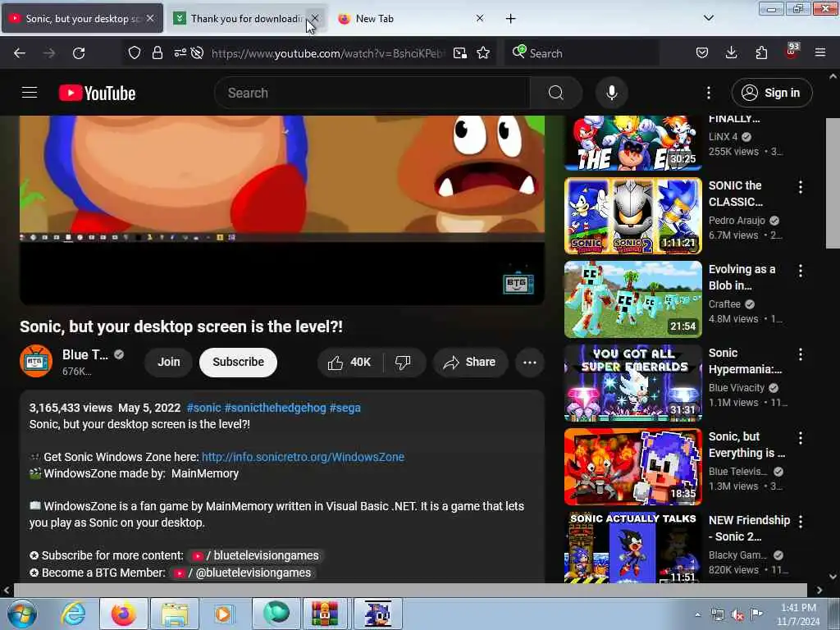Viewport: 840px width, 630px height.
Task: Go to YouTube home via the logo
Action: pyautogui.click(x=97, y=94)
